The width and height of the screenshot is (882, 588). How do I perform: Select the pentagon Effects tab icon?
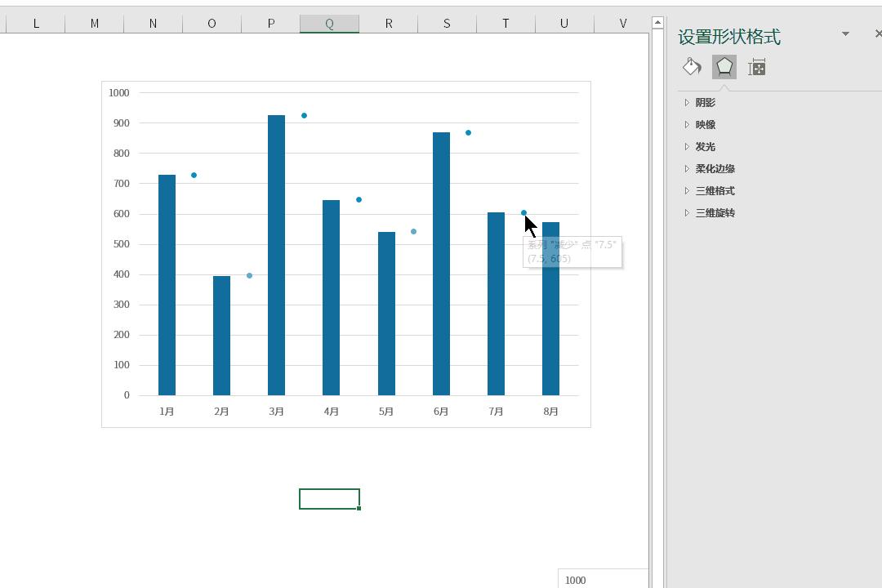point(724,67)
